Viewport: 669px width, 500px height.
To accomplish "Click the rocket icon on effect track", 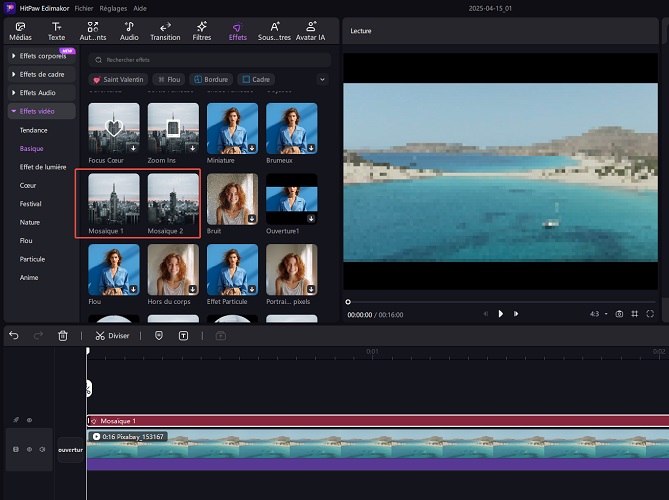I will coord(16,420).
